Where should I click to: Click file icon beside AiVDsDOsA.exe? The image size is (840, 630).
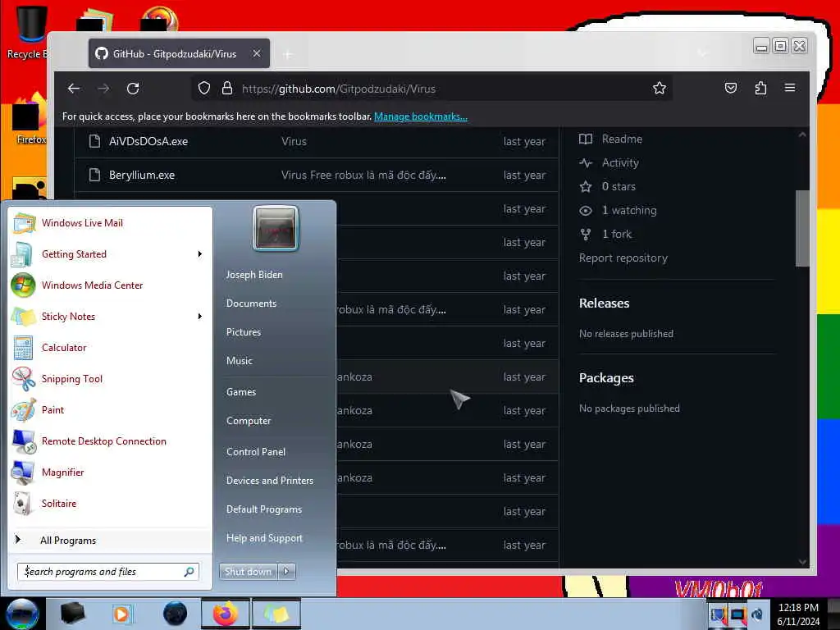click(x=95, y=141)
